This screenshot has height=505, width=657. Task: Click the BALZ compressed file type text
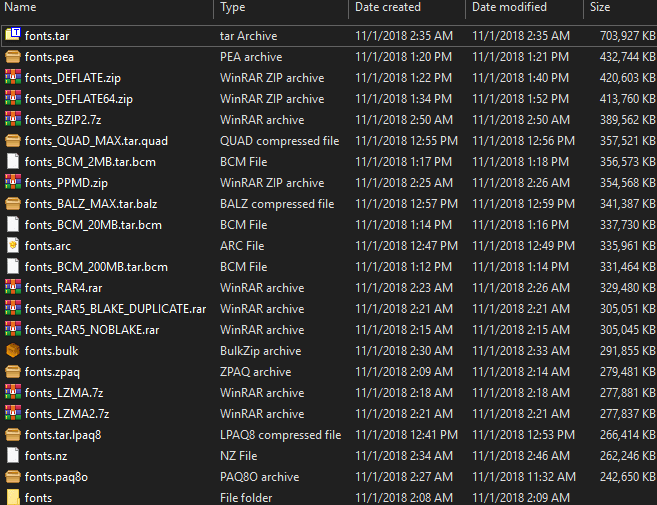click(277, 204)
